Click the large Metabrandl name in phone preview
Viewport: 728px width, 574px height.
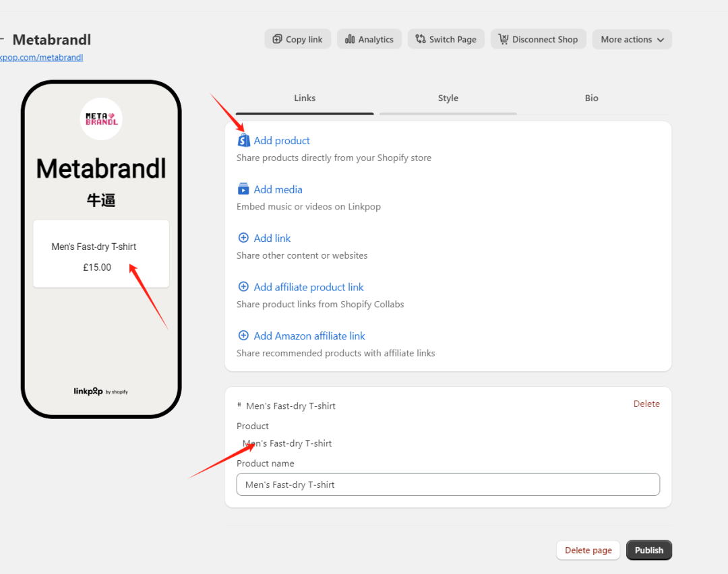(x=101, y=168)
